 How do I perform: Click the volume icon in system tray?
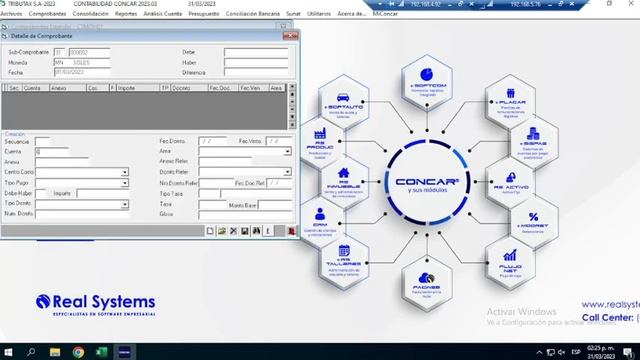tap(562, 352)
